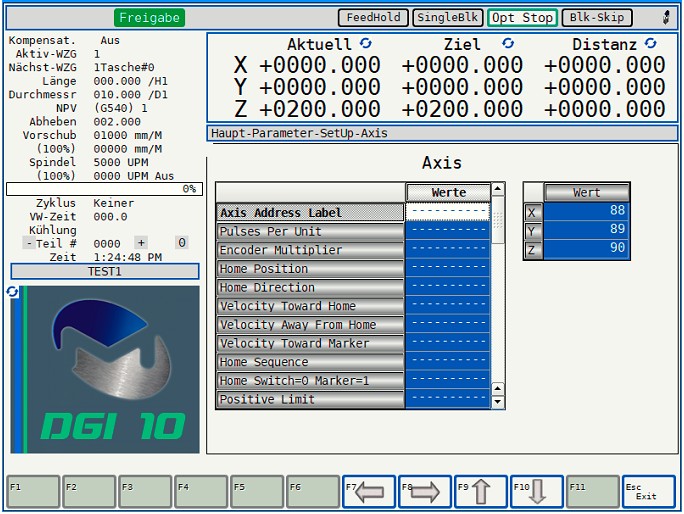Select the Y axis row header
The height and width of the screenshot is (514, 684).
[x=533, y=231]
